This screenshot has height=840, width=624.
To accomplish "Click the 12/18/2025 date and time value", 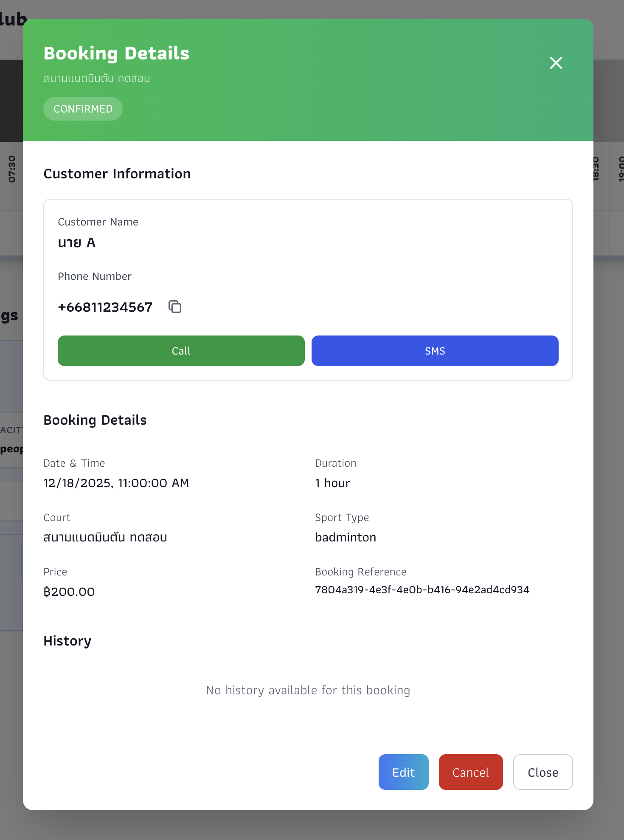I will [116, 483].
